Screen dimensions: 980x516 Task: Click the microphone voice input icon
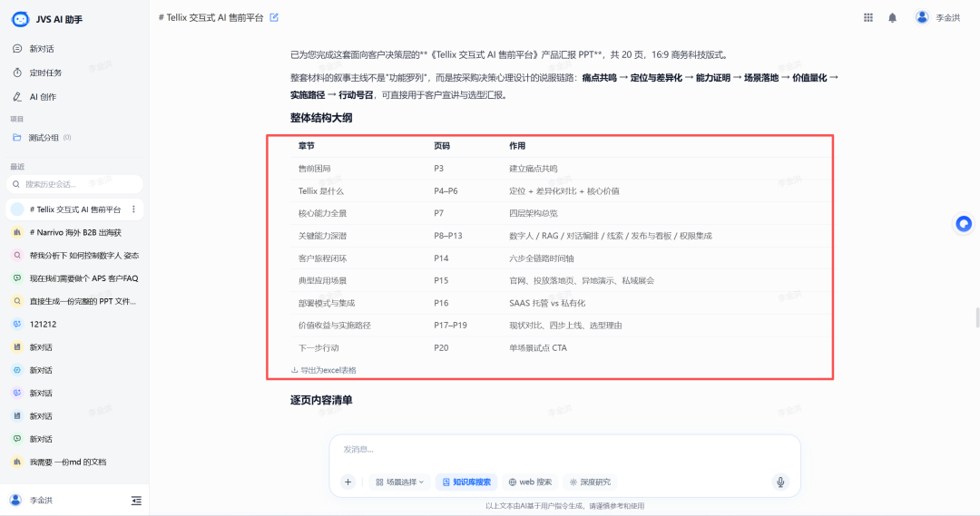pos(780,482)
